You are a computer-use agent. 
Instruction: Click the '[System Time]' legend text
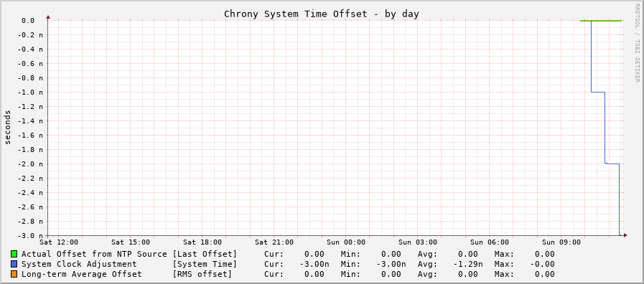click(x=205, y=264)
